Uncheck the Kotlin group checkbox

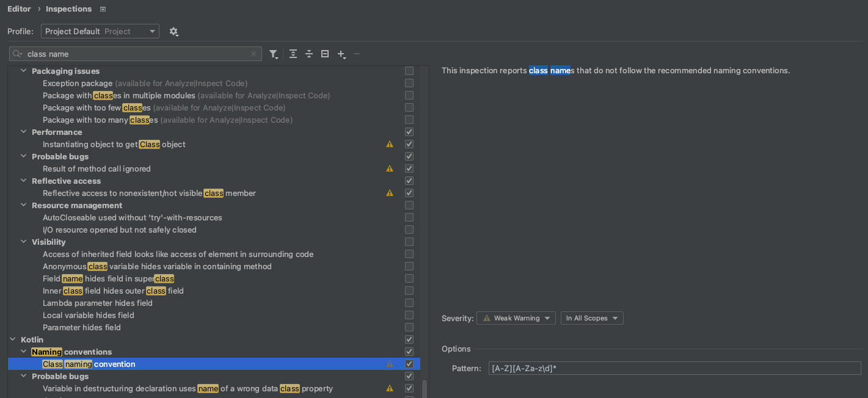point(409,339)
